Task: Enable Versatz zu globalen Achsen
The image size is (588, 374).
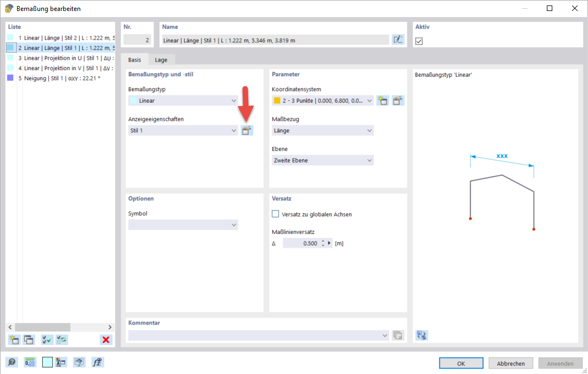Action: click(275, 214)
